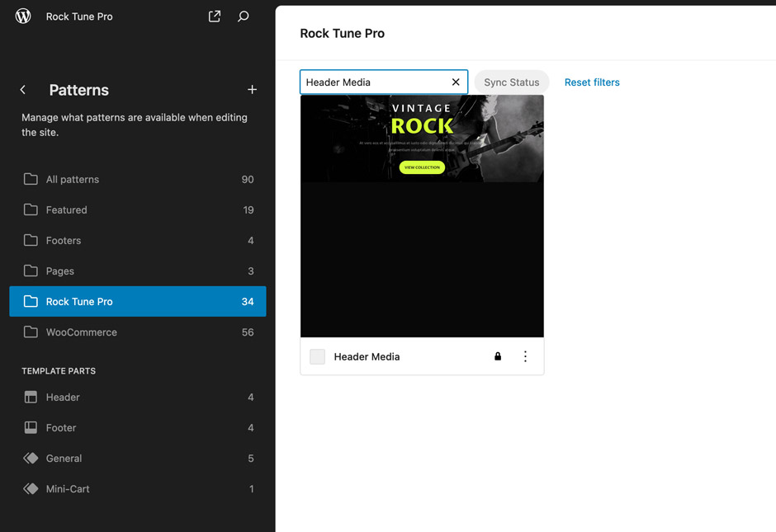Focus the pattern search input field
This screenshot has width=776, height=532.
pos(376,82)
